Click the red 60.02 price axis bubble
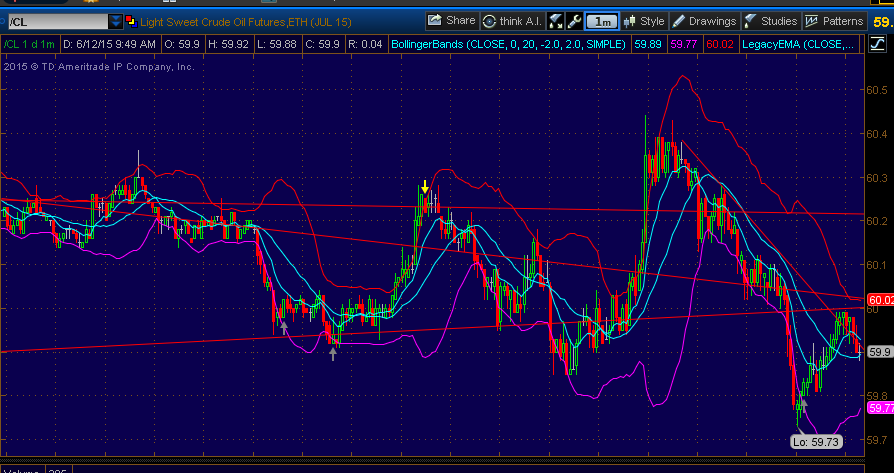894x473 pixels. pyautogui.click(x=880, y=300)
